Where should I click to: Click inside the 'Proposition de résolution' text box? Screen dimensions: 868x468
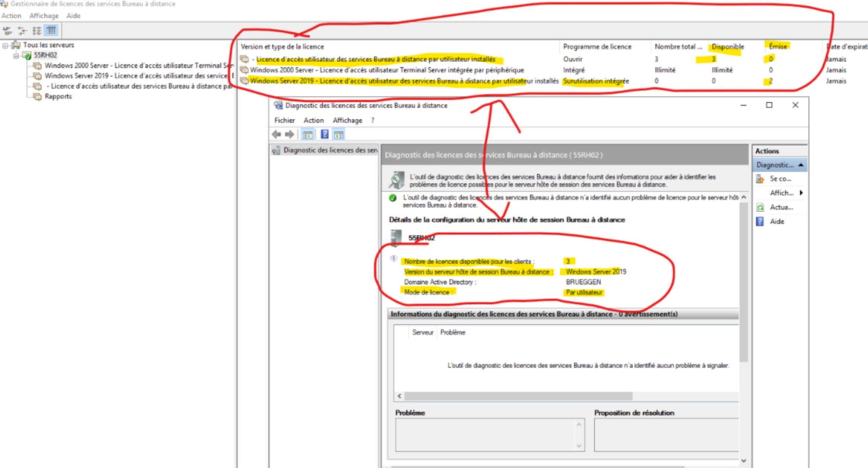click(x=666, y=435)
